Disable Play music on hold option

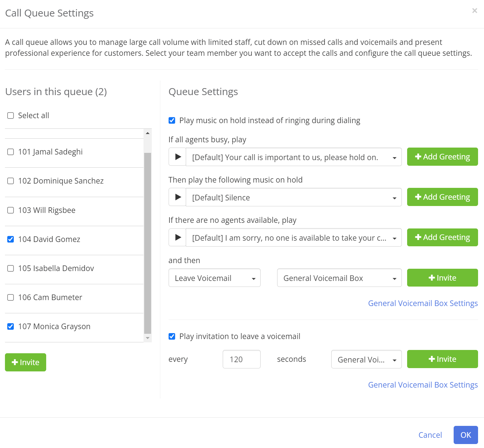[x=172, y=120]
